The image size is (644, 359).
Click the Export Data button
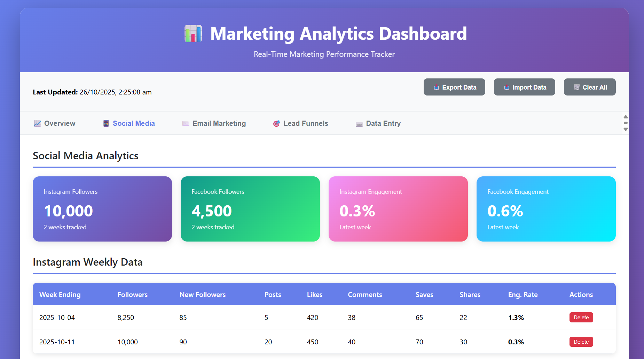tap(454, 87)
